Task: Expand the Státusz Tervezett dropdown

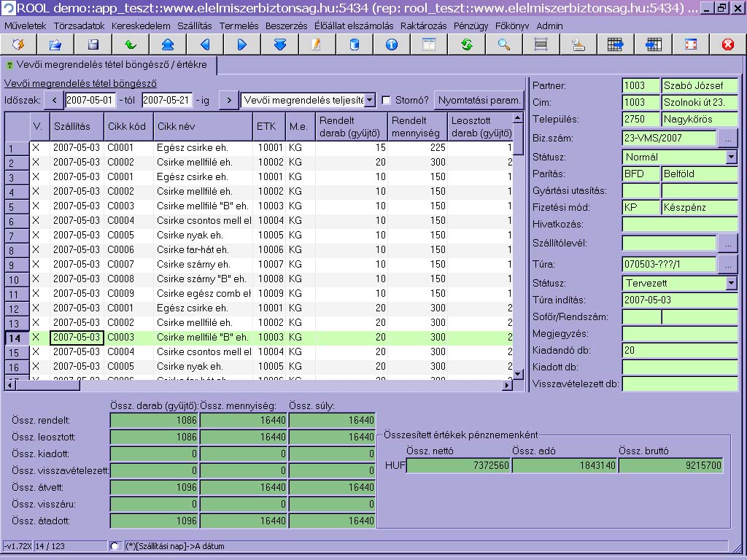Action: point(731,283)
